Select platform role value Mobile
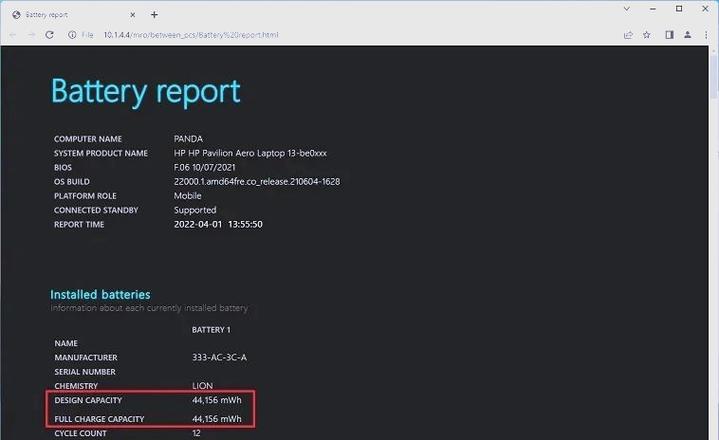 (x=188, y=196)
